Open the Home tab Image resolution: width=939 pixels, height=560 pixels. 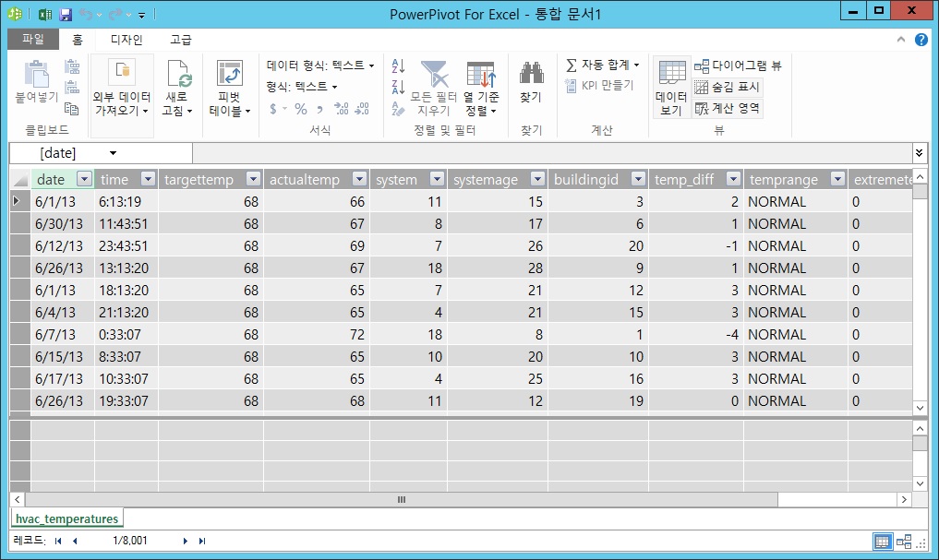(x=78, y=40)
